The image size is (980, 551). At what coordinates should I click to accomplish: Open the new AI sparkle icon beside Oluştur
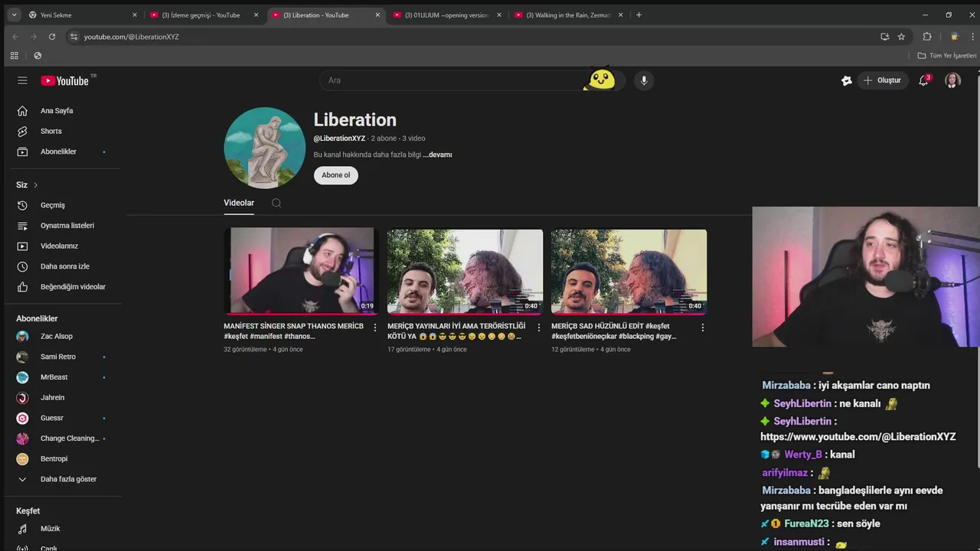(x=846, y=80)
